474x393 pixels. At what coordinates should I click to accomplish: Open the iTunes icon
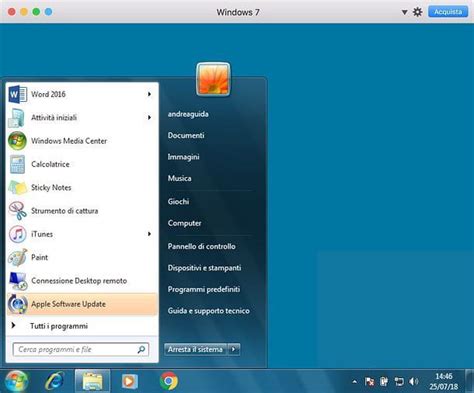coord(17,234)
